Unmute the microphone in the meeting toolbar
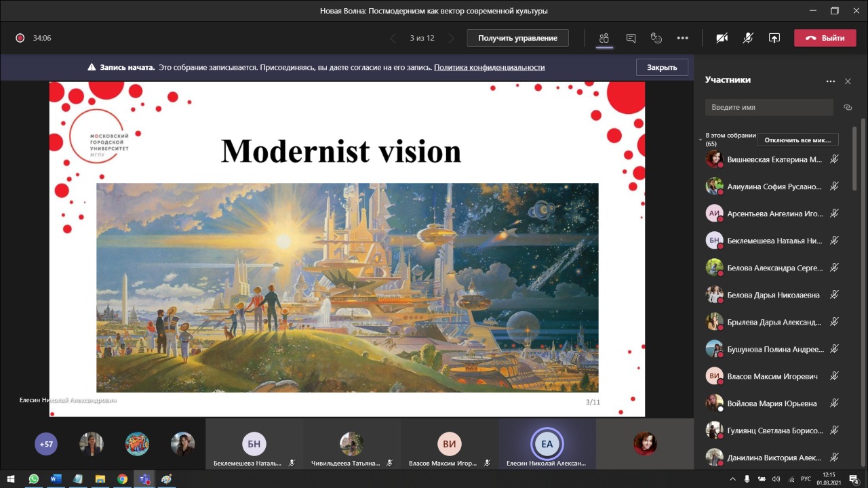The width and height of the screenshot is (868, 488). 748,38
